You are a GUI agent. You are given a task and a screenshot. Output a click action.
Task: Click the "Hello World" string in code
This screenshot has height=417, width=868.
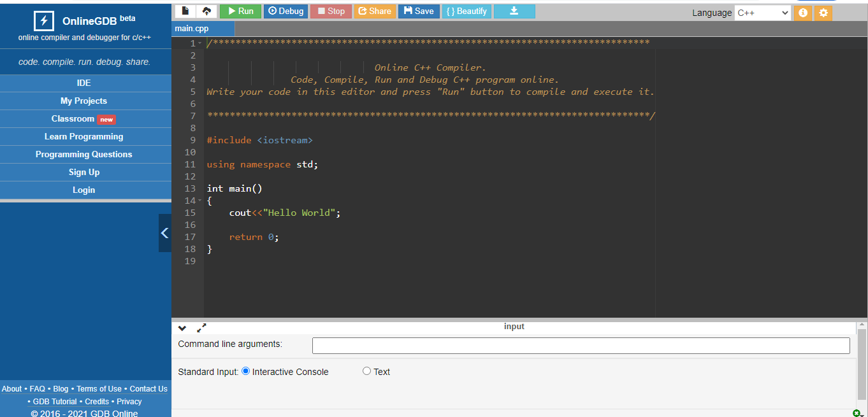click(x=300, y=213)
